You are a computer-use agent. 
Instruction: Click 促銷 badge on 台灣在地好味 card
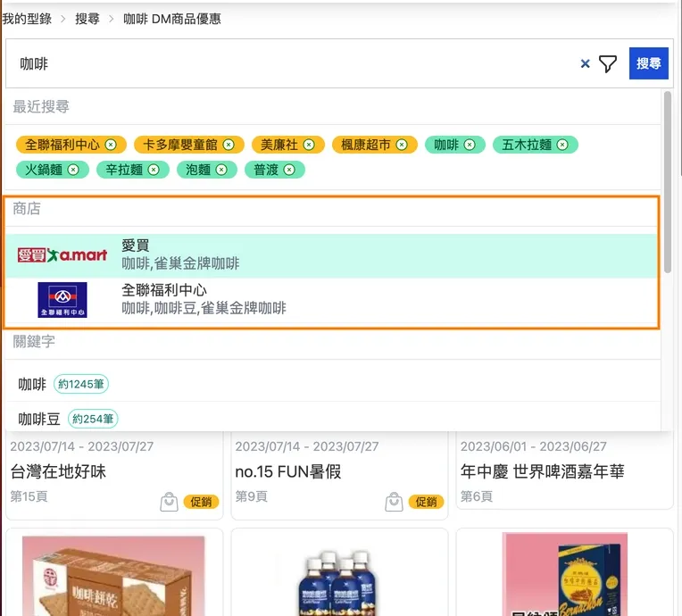[201, 502]
